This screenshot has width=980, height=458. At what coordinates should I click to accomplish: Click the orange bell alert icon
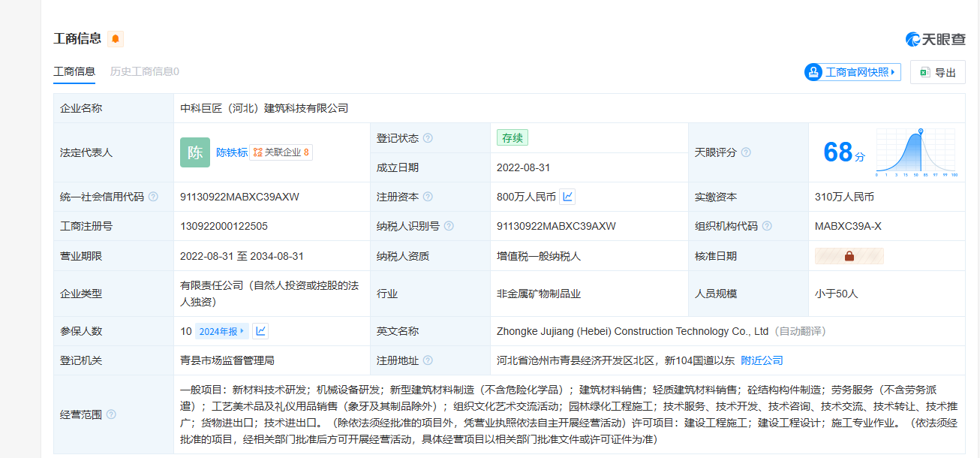(x=116, y=39)
